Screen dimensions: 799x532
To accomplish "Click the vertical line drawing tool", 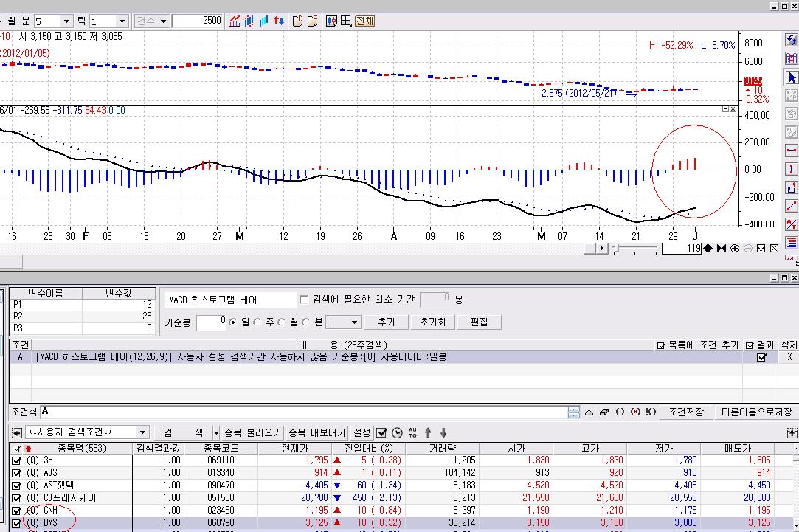I will click(x=792, y=169).
